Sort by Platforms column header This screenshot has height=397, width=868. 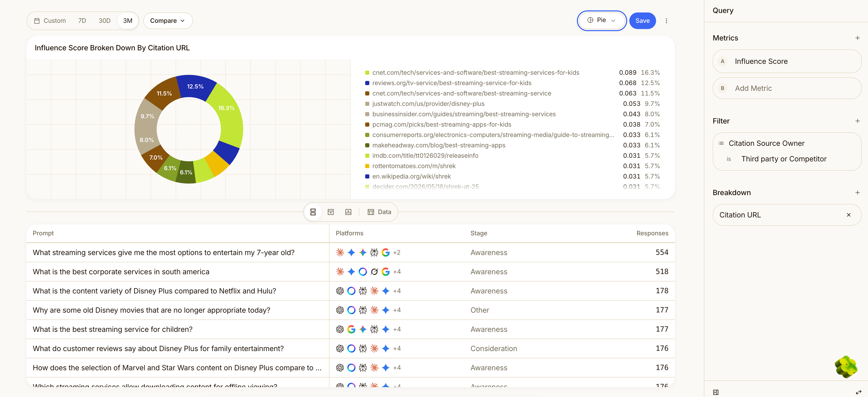click(x=349, y=233)
